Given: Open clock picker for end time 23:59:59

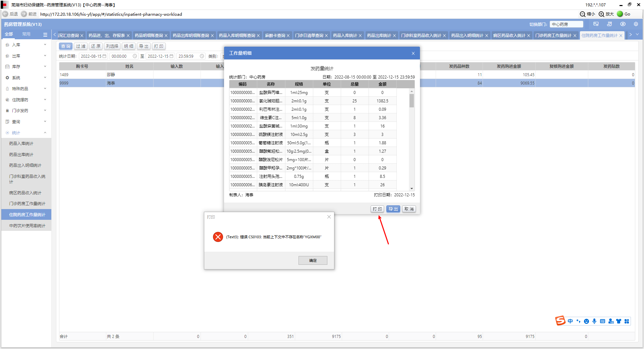Looking at the screenshot, I should click(x=202, y=56).
